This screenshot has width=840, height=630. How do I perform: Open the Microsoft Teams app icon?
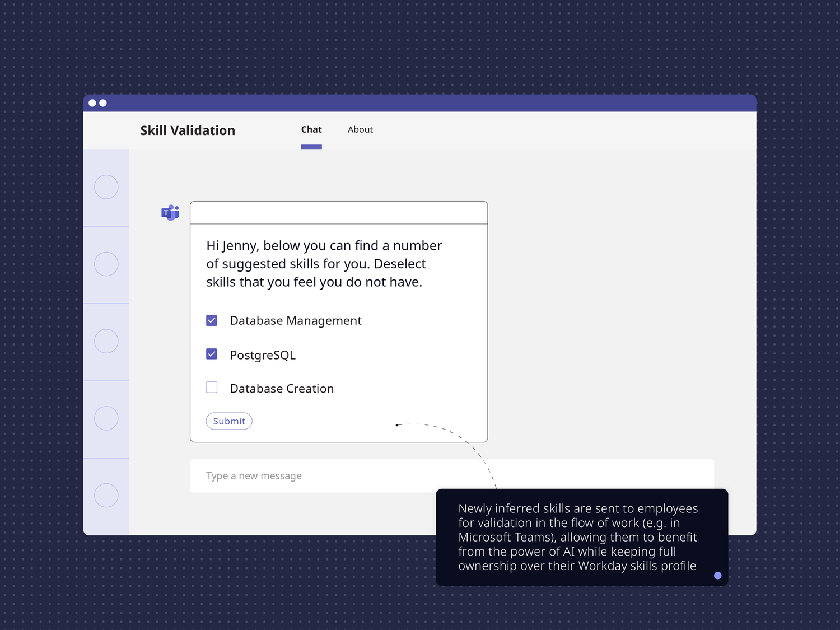(170, 213)
